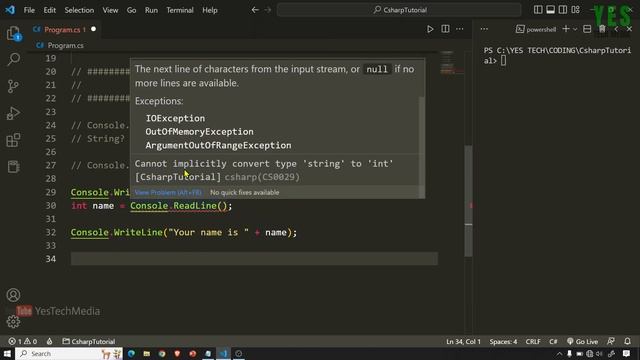Click the 'int' keyword on line 30
640x360 pixels.
[x=79, y=206]
